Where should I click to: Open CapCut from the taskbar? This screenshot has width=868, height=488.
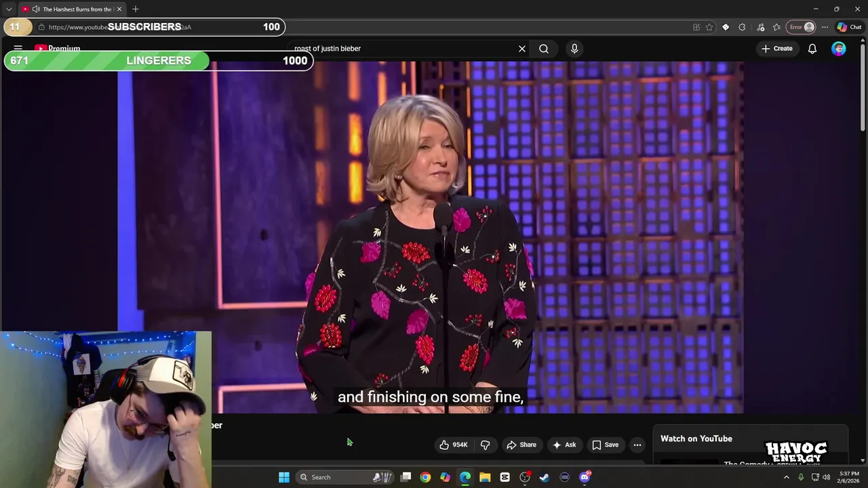505,477
